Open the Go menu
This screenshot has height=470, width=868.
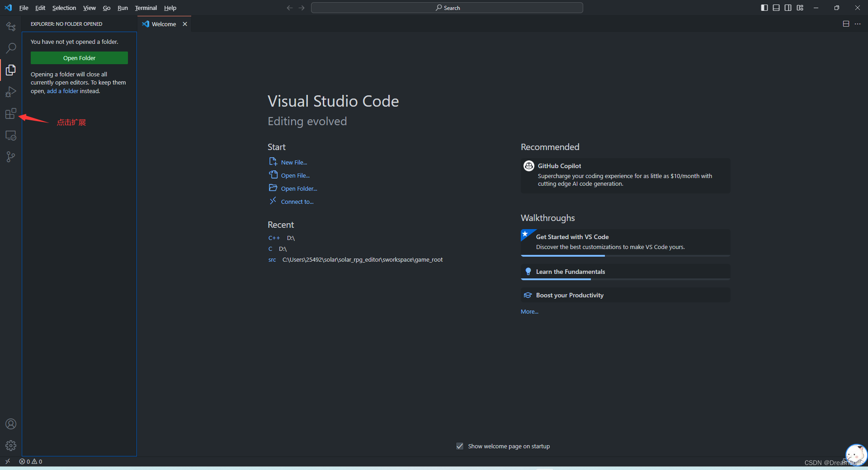[107, 8]
